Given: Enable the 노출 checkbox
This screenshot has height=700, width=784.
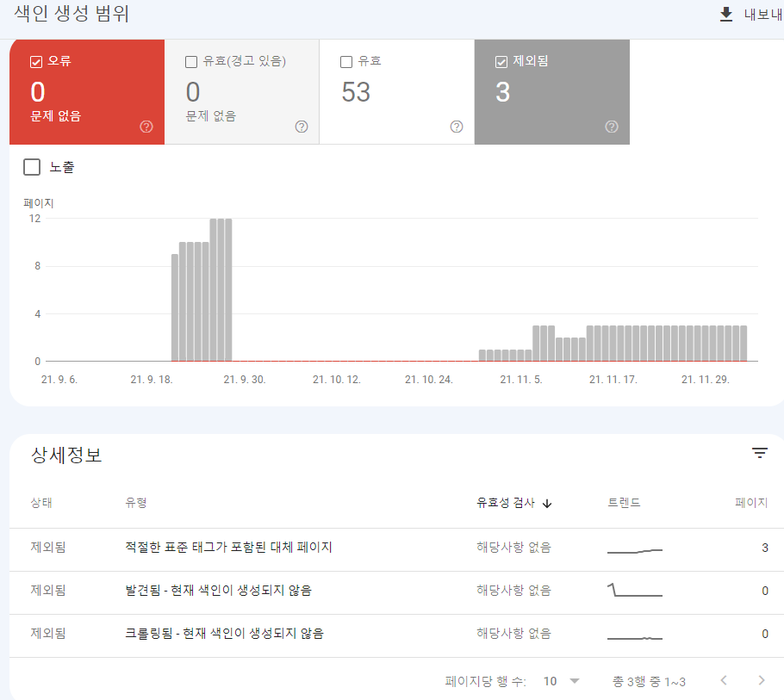Looking at the screenshot, I should pos(32,167).
